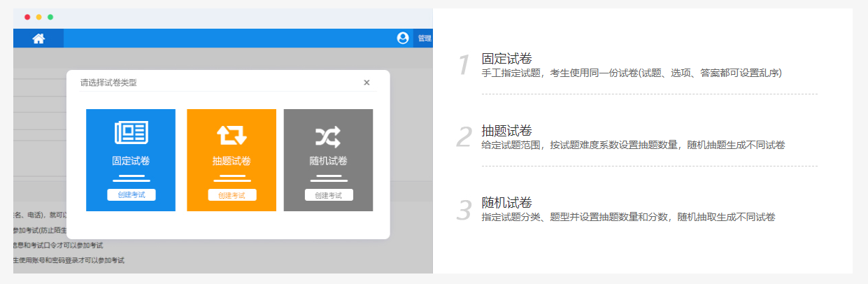Click the 随机试卷 label inside the gray card
Image resolution: width=868 pixels, height=284 pixels.
pos(328,161)
